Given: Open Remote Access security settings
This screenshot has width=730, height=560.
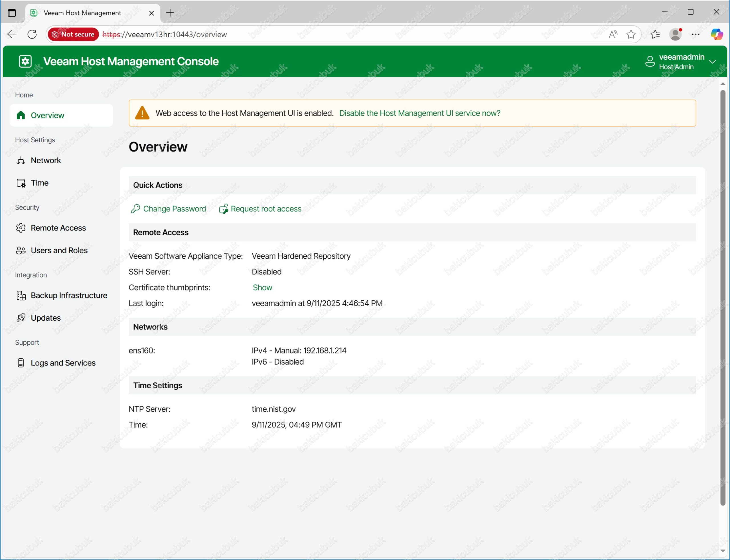Looking at the screenshot, I should point(58,228).
